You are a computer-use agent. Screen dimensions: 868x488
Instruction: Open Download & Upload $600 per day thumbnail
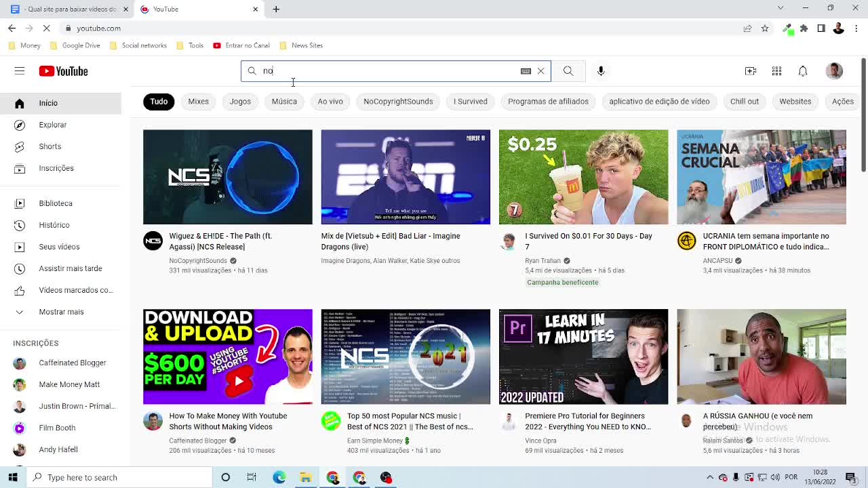[228, 357]
